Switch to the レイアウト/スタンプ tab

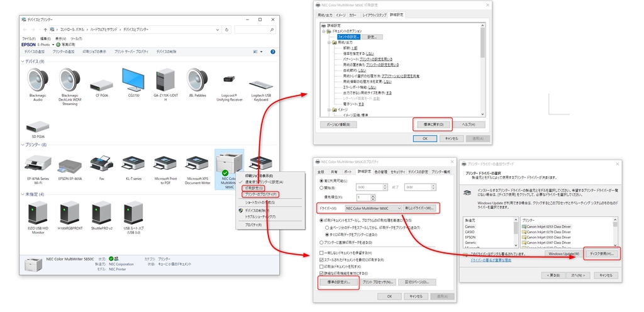374,15
